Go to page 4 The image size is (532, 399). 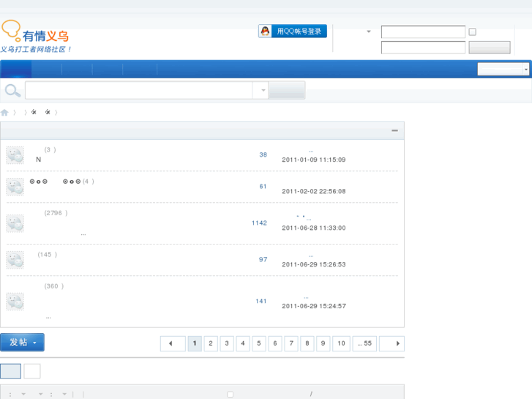click(243, 343)
